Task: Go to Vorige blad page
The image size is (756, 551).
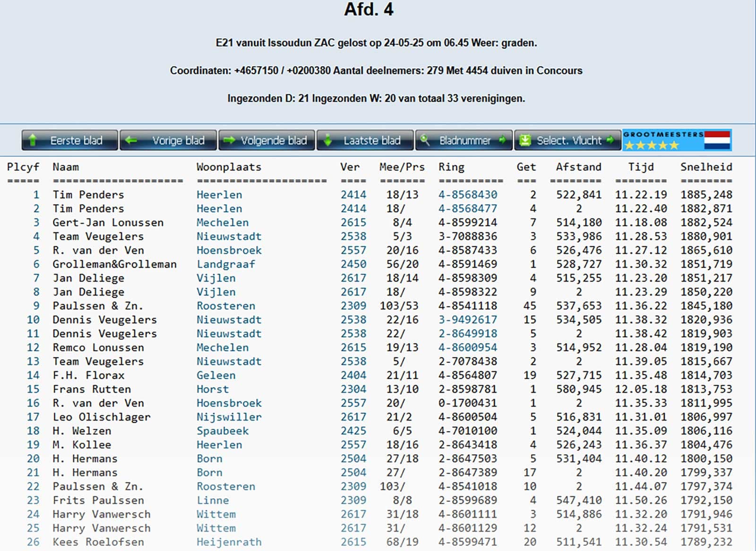Action: click(x=168, y=140)
